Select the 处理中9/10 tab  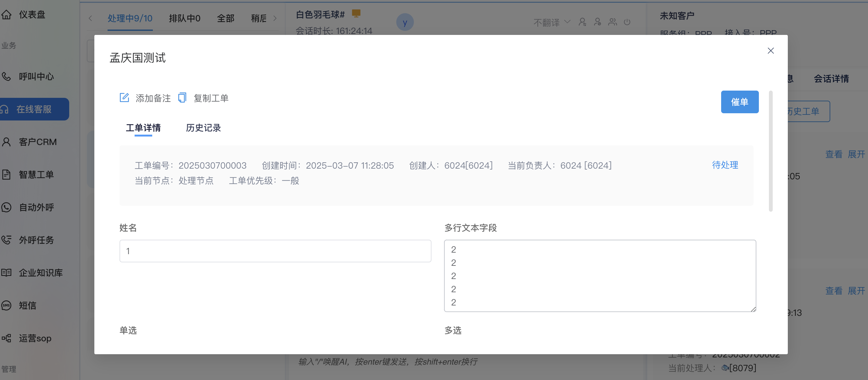pyautogui.click(x=130, y=18)
